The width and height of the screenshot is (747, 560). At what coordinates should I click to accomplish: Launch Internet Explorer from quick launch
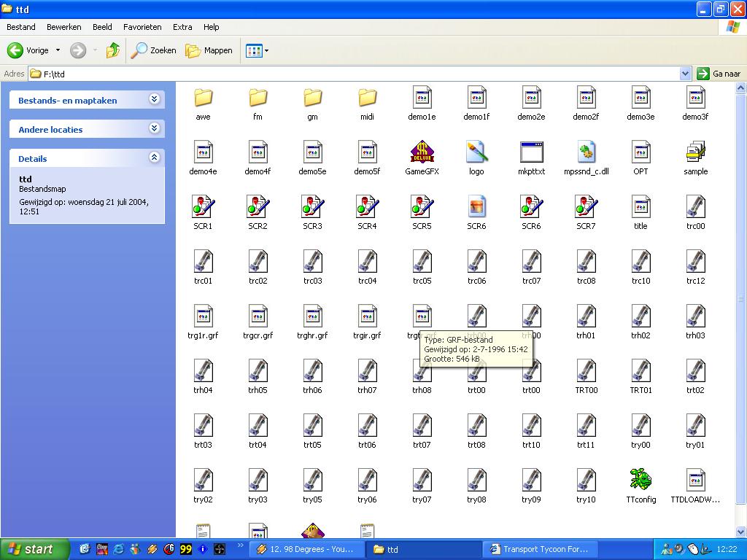pos(119,549)
